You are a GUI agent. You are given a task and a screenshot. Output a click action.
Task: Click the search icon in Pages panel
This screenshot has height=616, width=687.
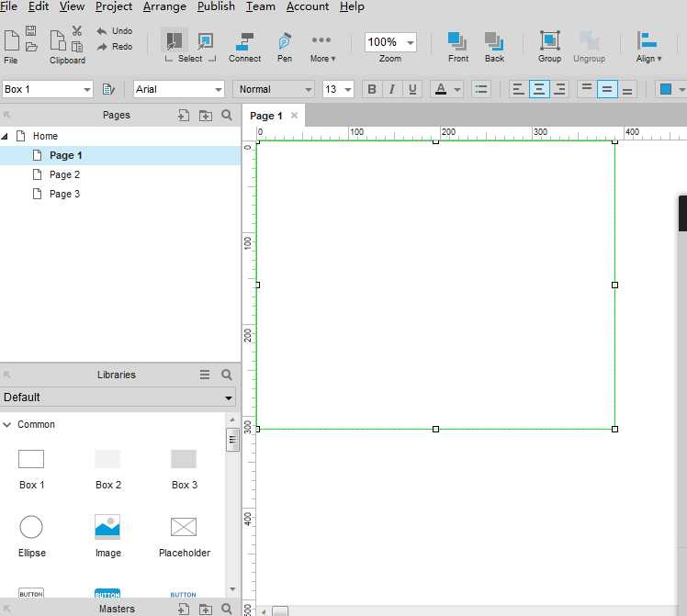[x=227, y=115]
